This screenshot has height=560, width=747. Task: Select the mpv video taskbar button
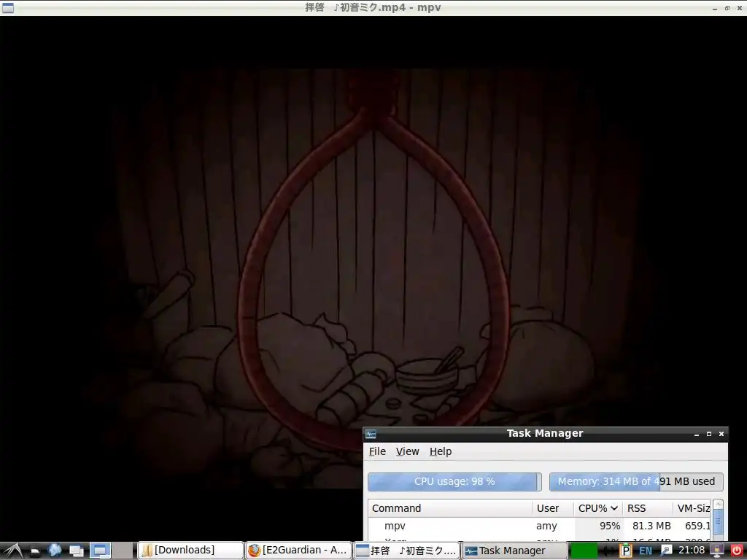(x=406, y=551)
